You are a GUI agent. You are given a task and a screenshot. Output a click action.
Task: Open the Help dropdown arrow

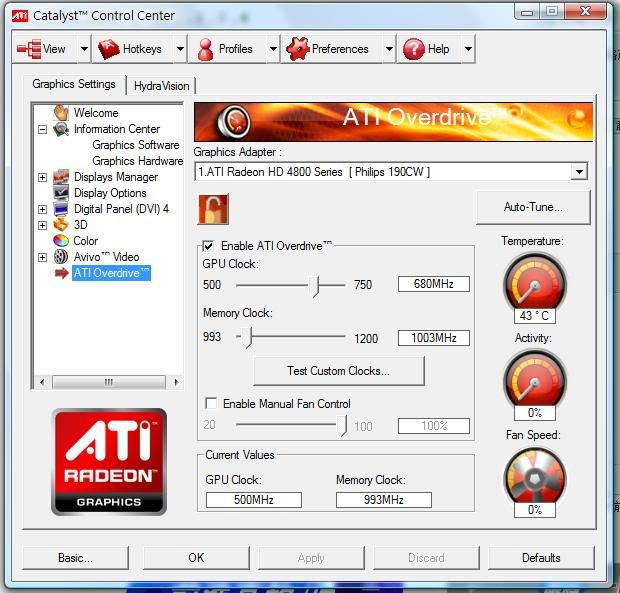468,49
